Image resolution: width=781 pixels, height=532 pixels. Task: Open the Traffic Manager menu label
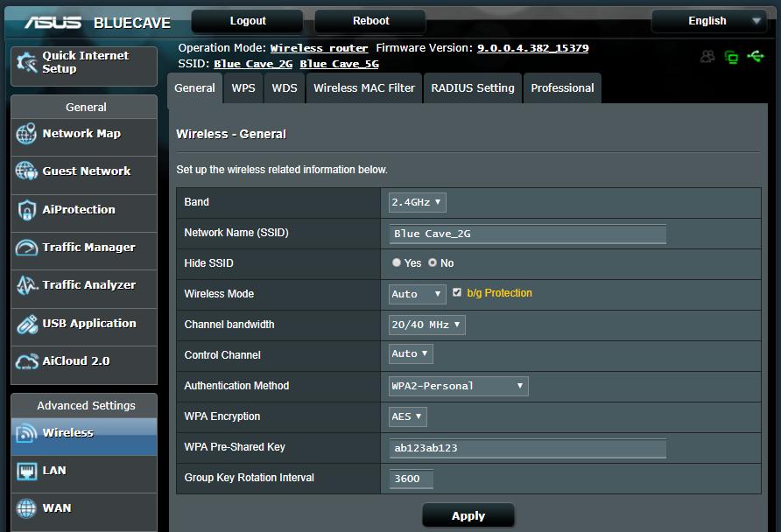tap(88, 248)
